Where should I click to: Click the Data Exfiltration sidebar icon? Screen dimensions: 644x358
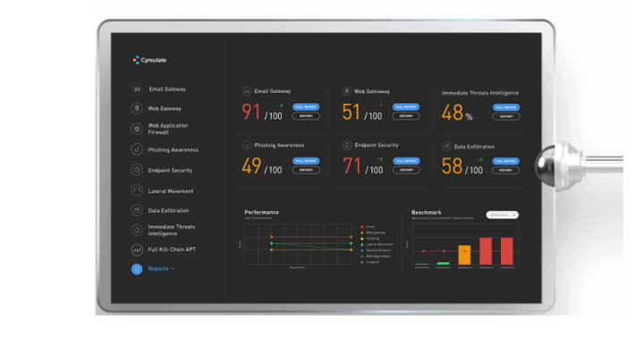coord(137,210)
